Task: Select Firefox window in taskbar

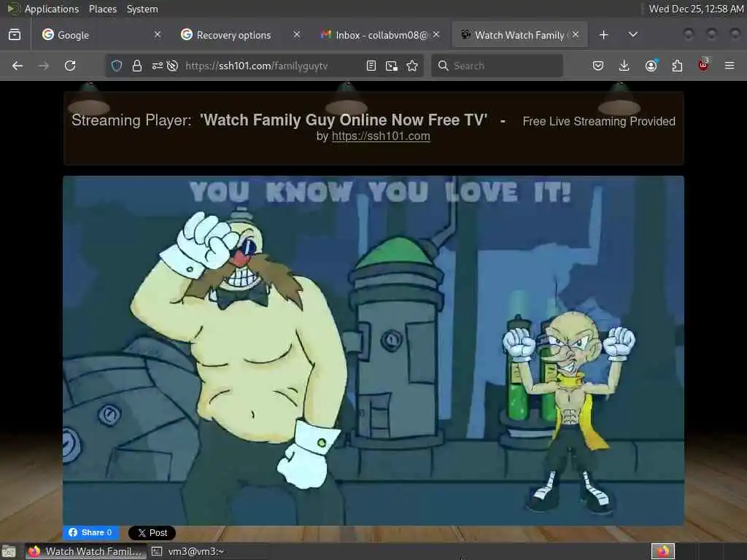Action: [85, 551]
